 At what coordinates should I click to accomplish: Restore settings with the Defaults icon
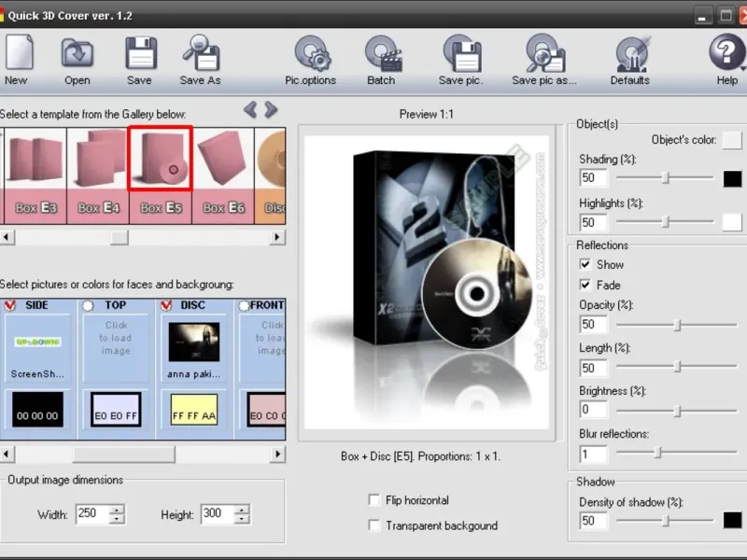632,54
